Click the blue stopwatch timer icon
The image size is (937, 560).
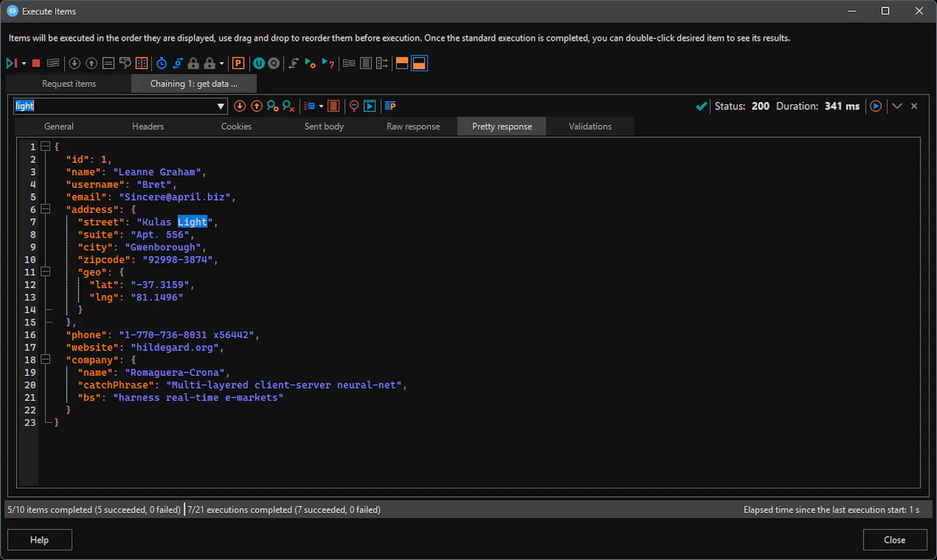click(x=162, y=63)
